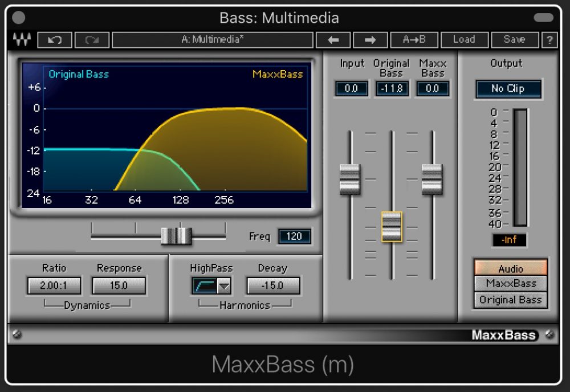The width and height of the screenshot is (570, 392).
Task: Click the HighPass filter shape icon
Action: tap(205, 286)
